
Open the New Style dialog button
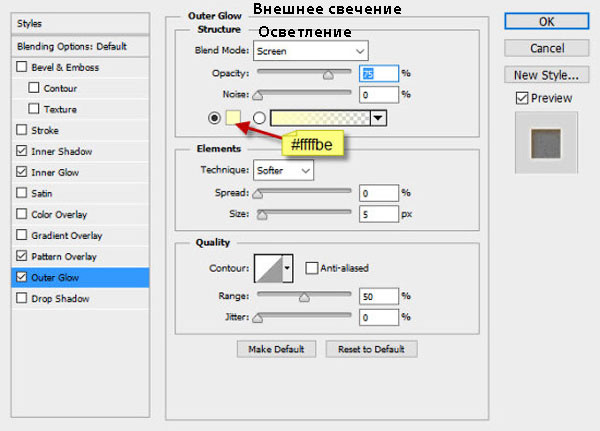click(x=546, y=75)
